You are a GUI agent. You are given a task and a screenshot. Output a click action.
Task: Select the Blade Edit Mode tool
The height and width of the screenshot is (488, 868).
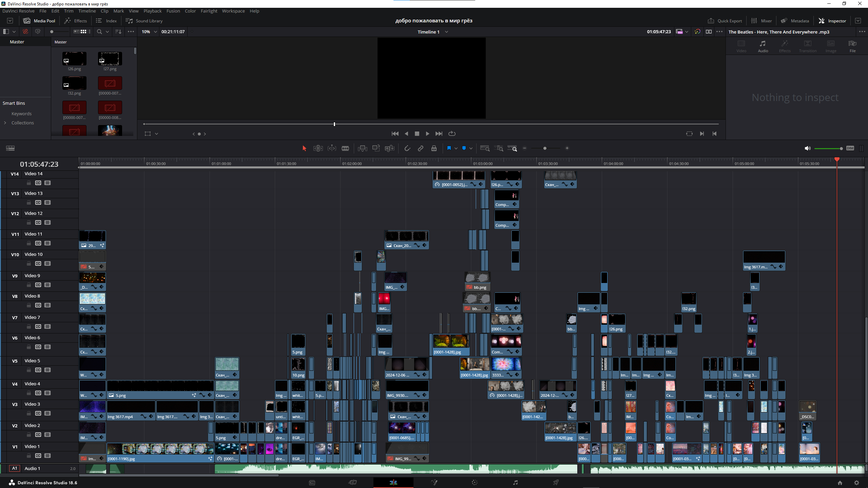(x=345, y=148)
